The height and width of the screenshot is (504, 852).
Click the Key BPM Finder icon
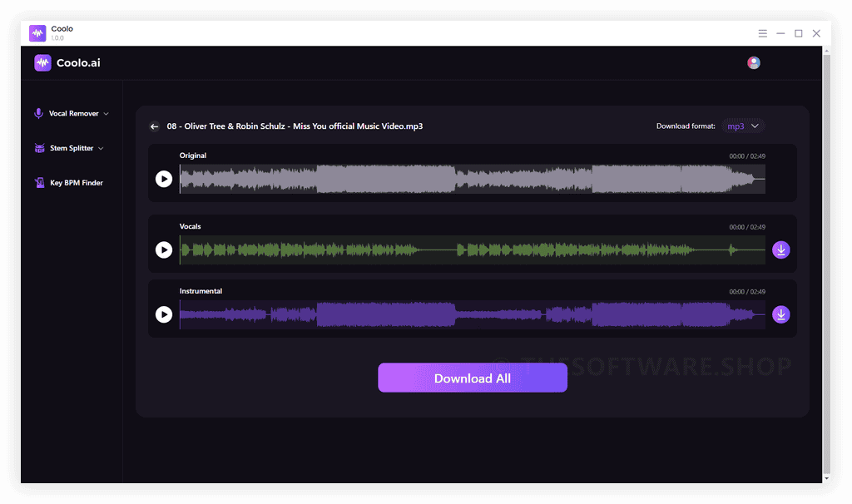click(x=40, y=182)
